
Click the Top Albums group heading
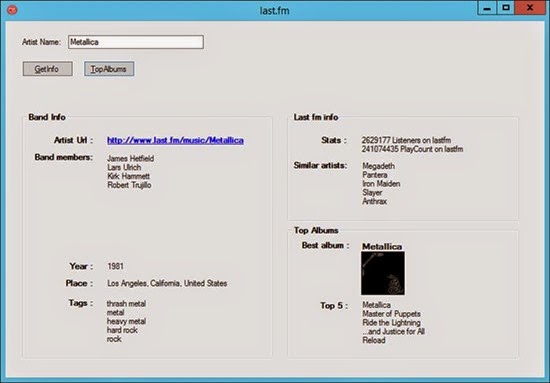pyautogui.click(x=316, y=230)
